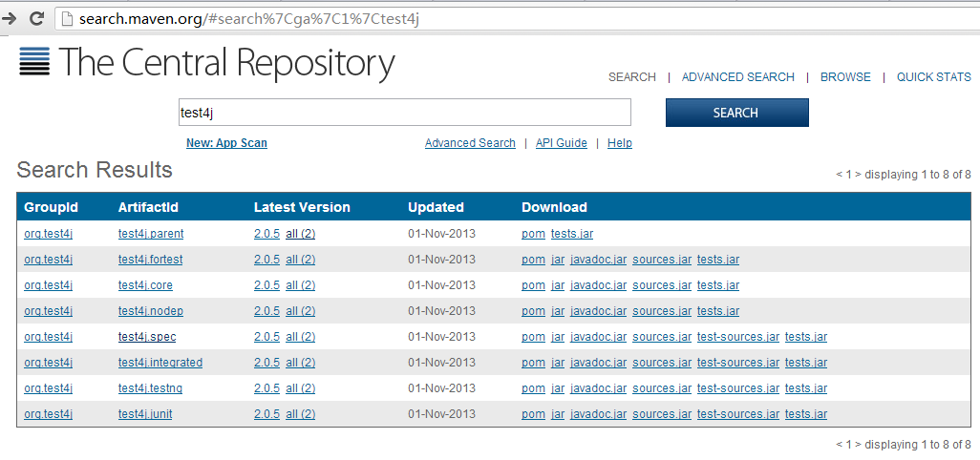Click the Download column header
980x460 pixels.
[x=554, y=207]
